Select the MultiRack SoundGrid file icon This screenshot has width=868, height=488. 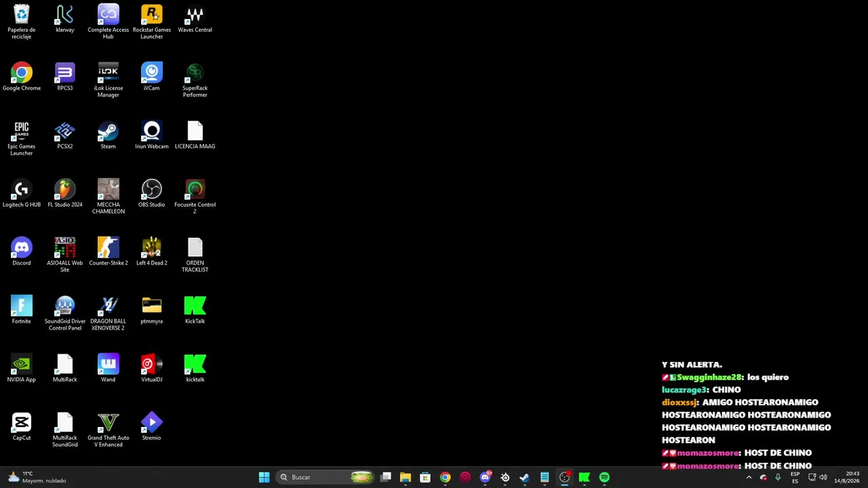tap(65, 430)
